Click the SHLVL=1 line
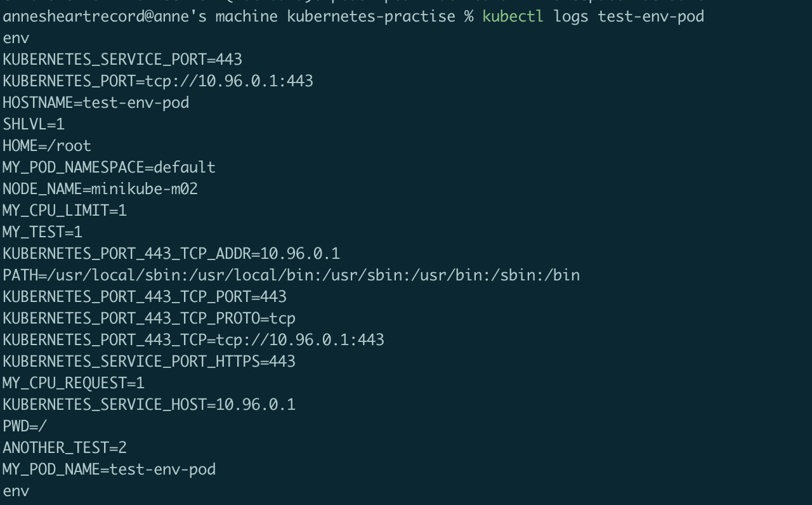The width and height of the screenshot is (812, 505). [x=34, y=124]
